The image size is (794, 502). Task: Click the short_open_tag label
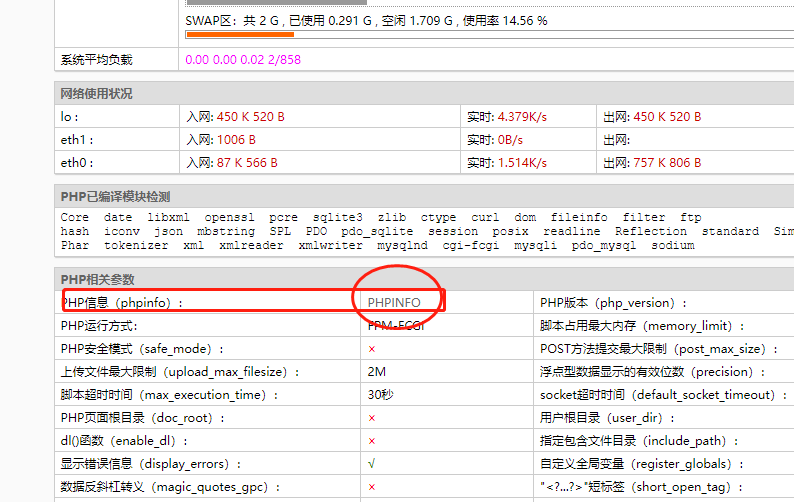point(641,487)
